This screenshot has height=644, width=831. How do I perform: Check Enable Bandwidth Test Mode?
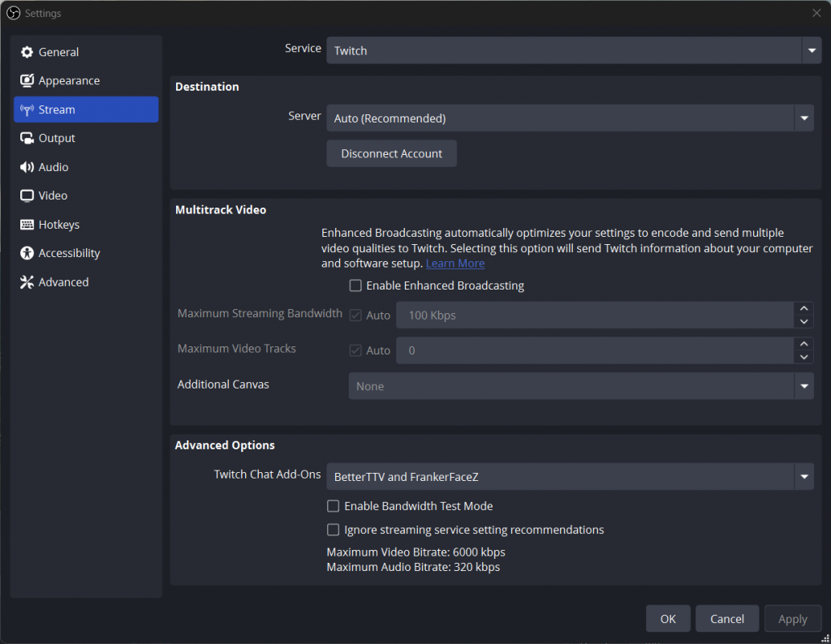[333, 506]
